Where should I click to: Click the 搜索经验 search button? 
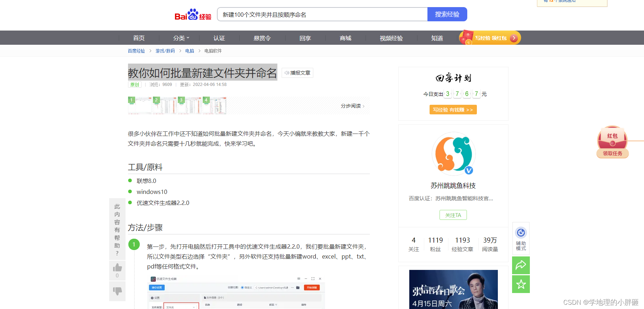(x=447, y=15)
